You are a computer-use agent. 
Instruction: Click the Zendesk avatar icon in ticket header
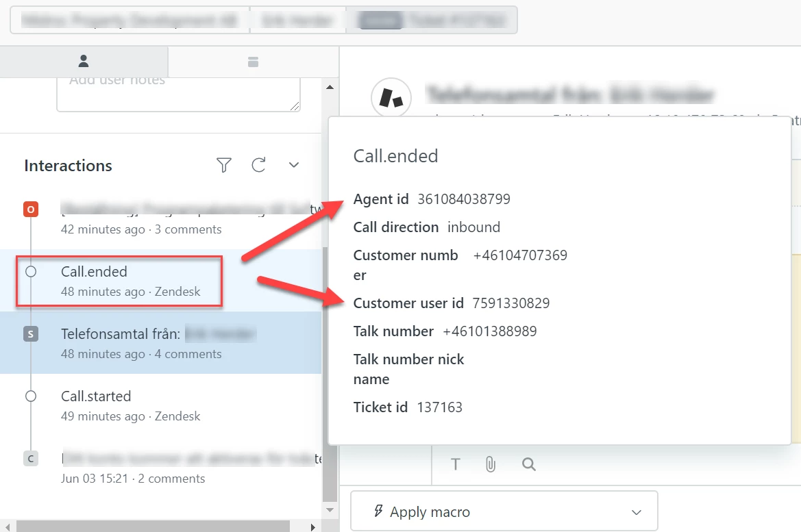point(391,97)
